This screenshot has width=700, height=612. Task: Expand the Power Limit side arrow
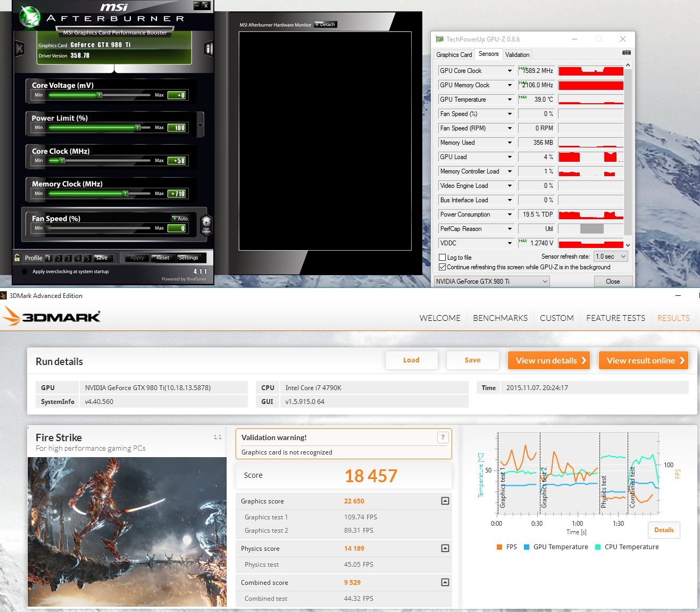pos(200,126)
